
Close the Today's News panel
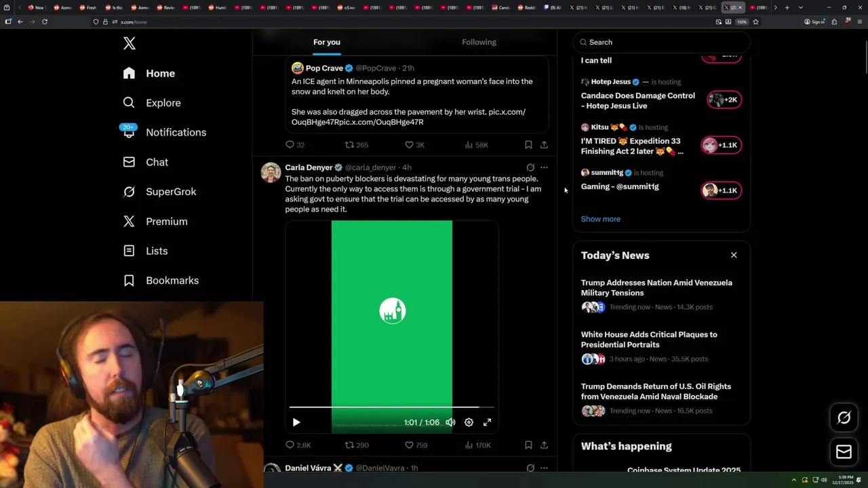pyautogui.click(x=734, y=255)
